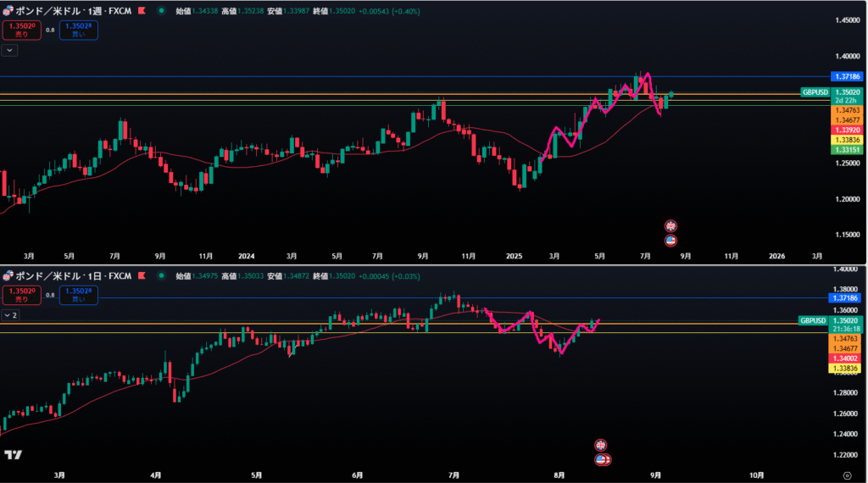Click the GBP/USD flag symbol icon on the weekly chart

8,10
